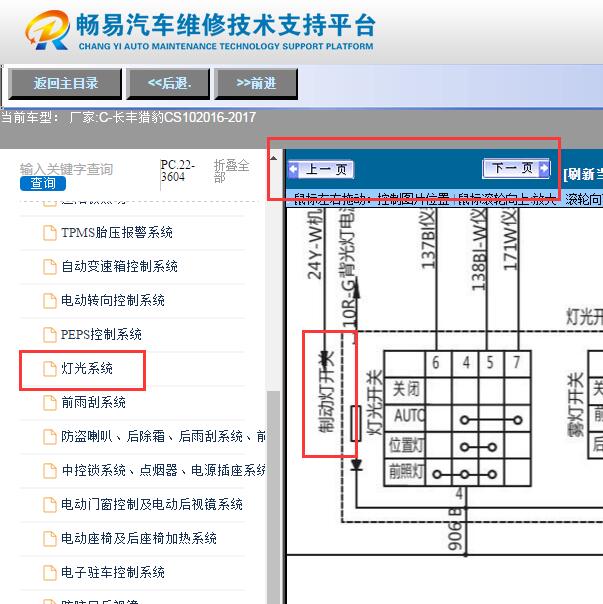Click left arrow icon on 上一页 button
Image resolution: width=603 pixels, height=604 pixels.
coord(294,169)
